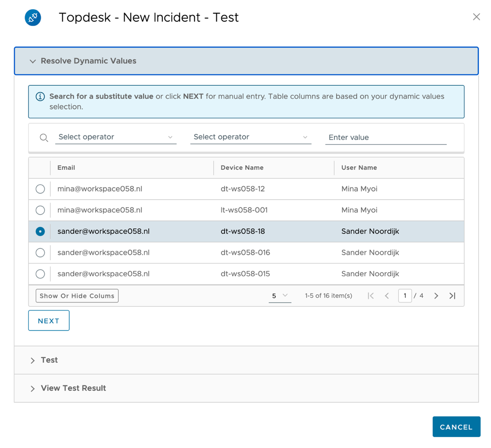Open the page size dropdown showing 5
The image size is (491, 448).
coord(279,296)
